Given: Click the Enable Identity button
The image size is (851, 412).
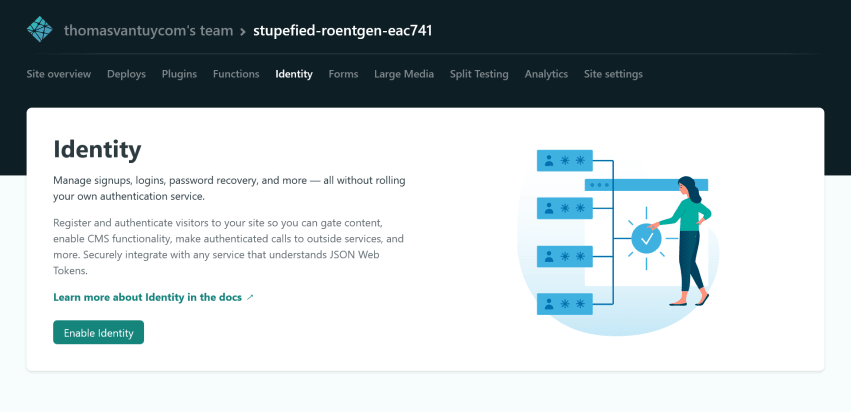Looking at the screenshot, I should coord(98,332).
